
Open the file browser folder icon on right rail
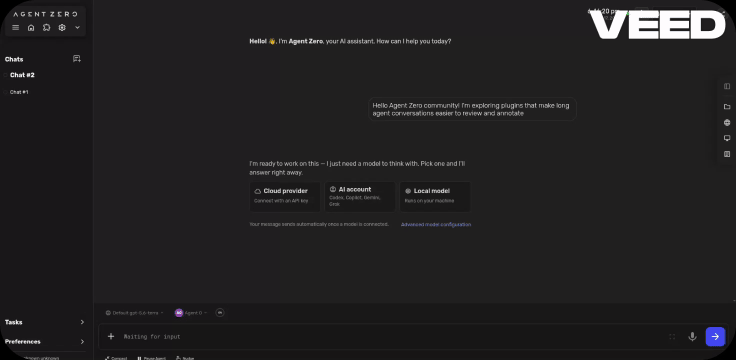tap(727, 107)
